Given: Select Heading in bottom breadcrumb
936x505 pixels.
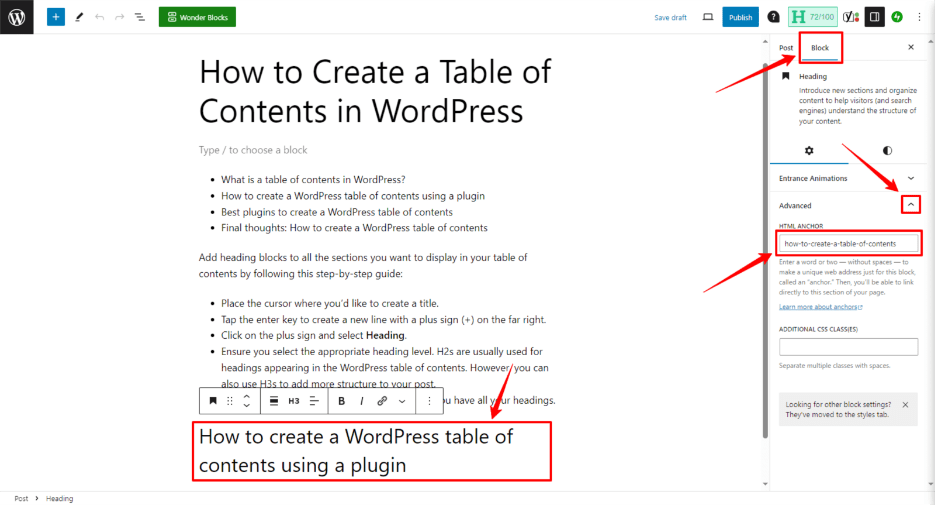Looking at the screenshot, I should [59, 498].
